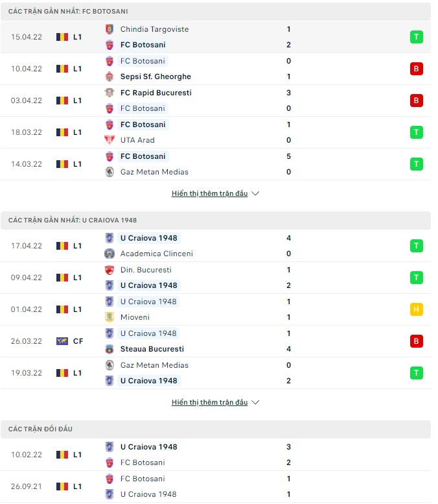Click the UTA Arad team crest
The image size is (438, 504).
[x=109, y=140]
